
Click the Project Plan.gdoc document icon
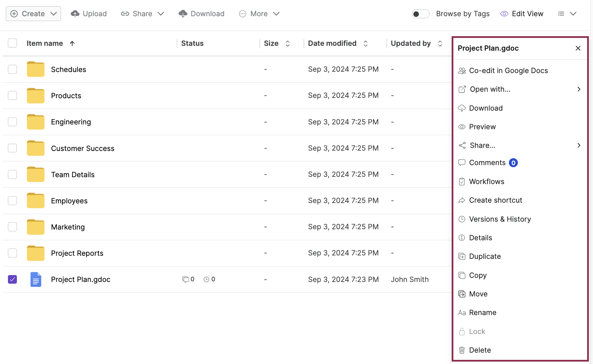click(36, 280)
